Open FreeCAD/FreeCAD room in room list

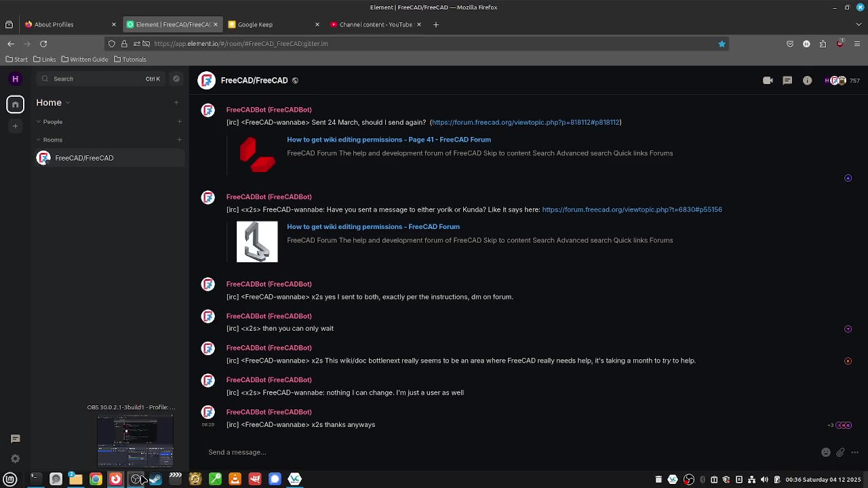[x=109, y=158]
